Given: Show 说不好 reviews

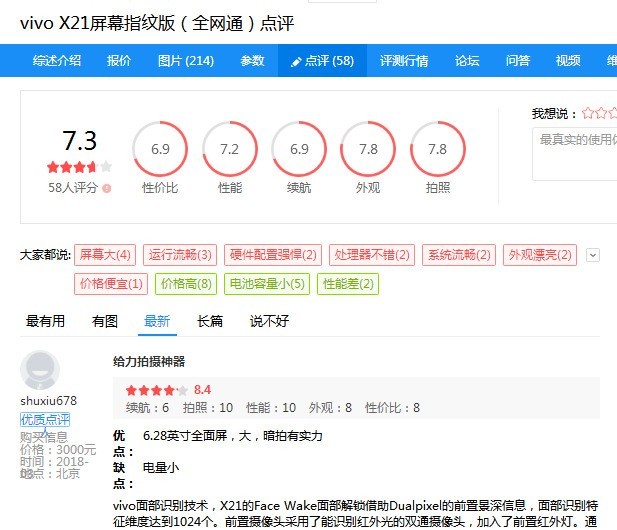Looking at the screenshot, I should [269, 321].
